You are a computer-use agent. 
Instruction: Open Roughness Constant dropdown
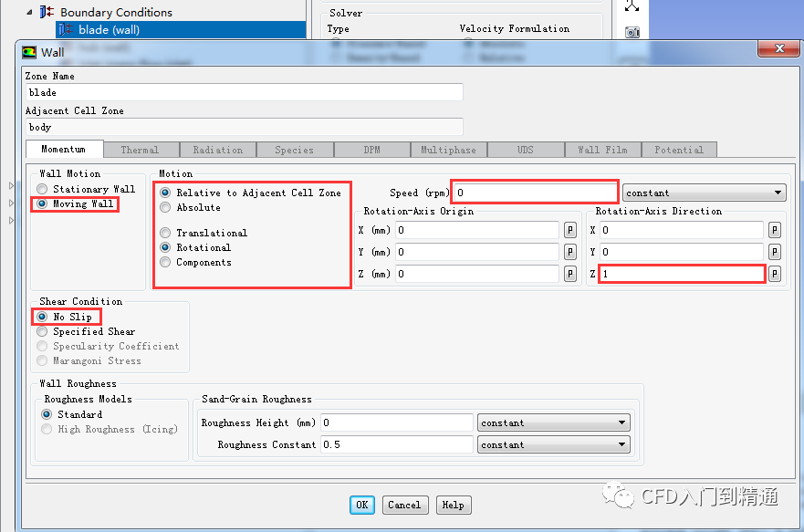pos(553,444)
